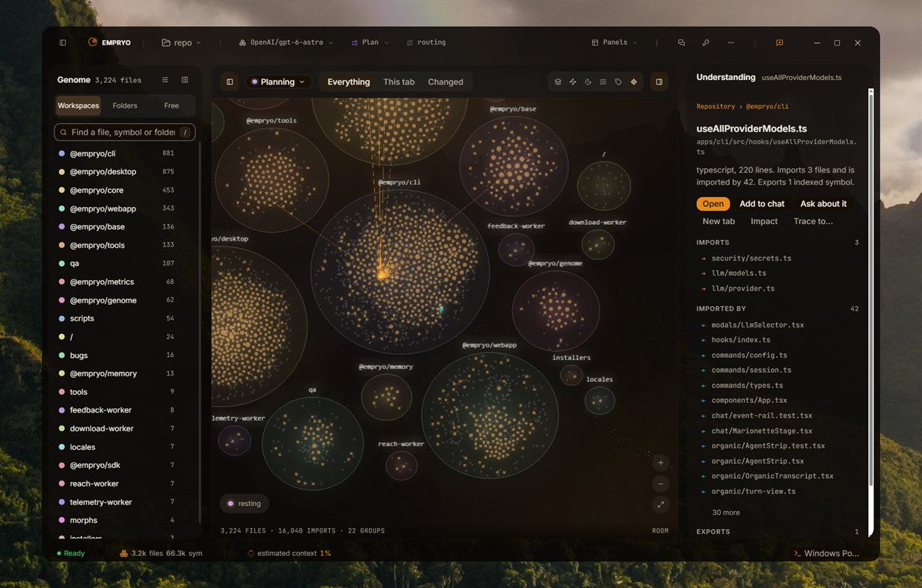Select the Free tab
The height and width of the screenshot is (588, 922).
point(171,105)
